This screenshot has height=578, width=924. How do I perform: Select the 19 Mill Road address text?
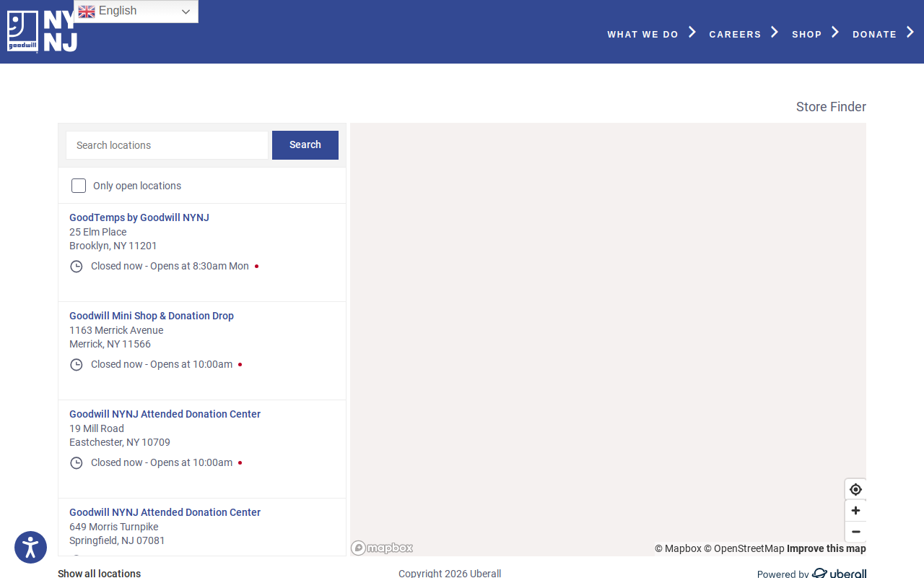97,428
